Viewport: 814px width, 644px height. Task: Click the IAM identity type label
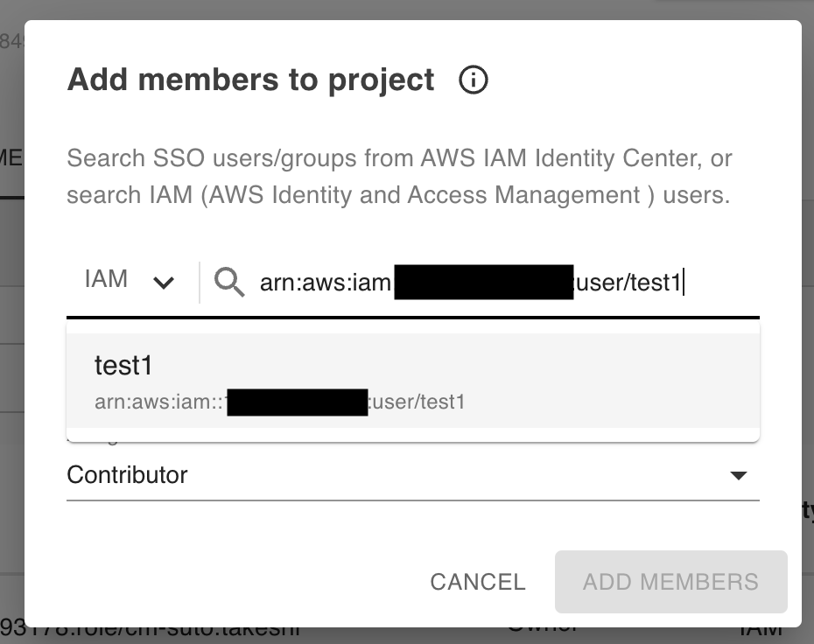(106, 280)
